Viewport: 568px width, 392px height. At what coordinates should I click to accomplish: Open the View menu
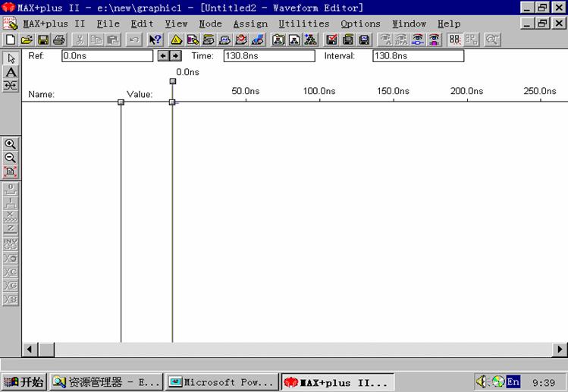pyautogui.click(x=176, y=24)
